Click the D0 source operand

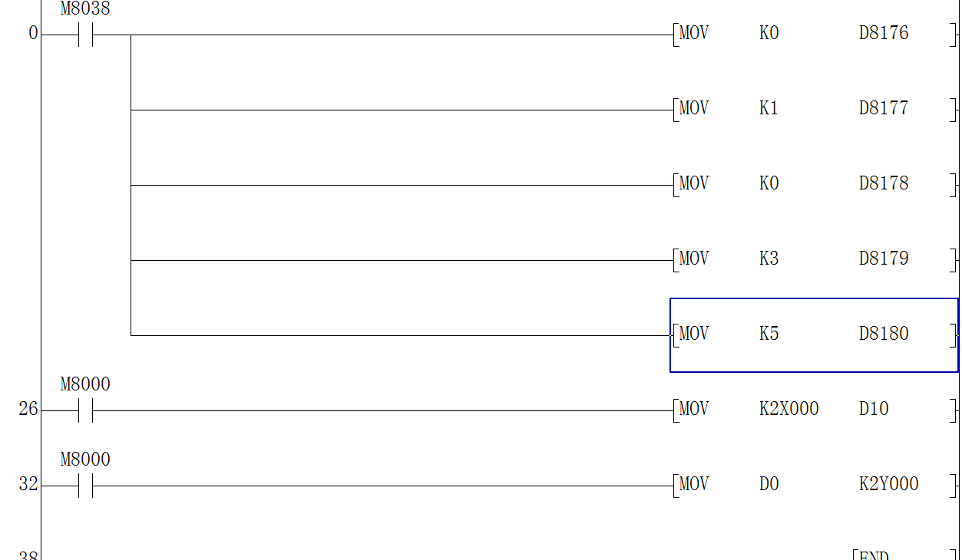click(769, 485)
